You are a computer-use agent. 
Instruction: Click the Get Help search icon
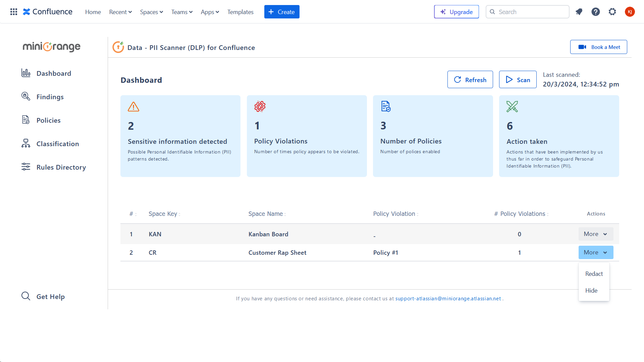click(26, 296)
